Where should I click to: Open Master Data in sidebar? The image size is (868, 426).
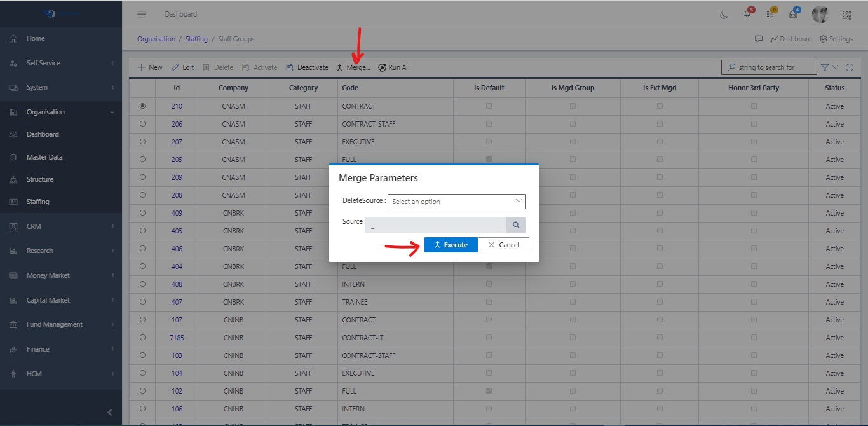[44, 157]
